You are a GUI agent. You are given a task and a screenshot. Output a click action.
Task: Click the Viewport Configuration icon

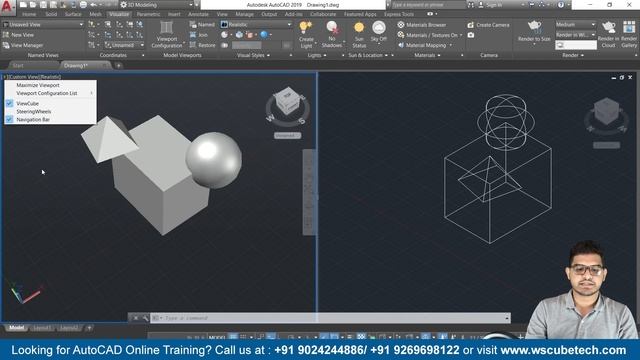click(166, 28)
